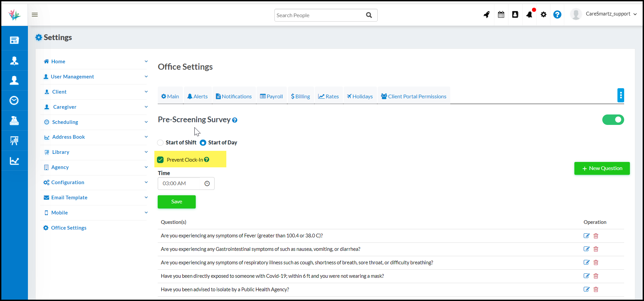Select the Start of Shift radio option
The image size is (644, 301).
(160, 143)
